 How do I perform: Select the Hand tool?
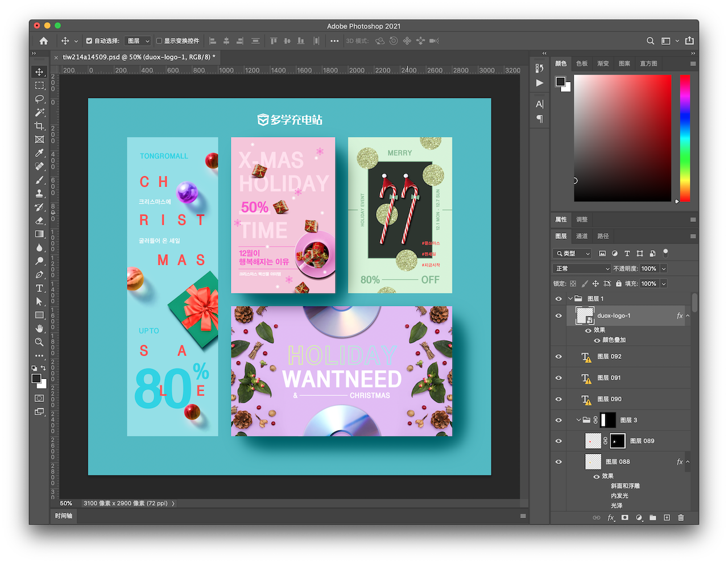tap(39, 329)
